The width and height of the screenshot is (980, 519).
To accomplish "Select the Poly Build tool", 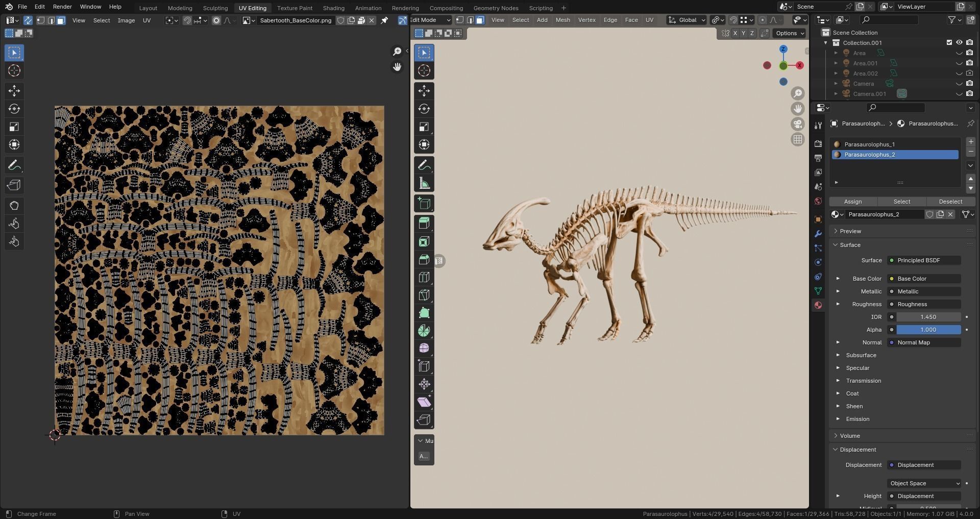I will point(424,313).
